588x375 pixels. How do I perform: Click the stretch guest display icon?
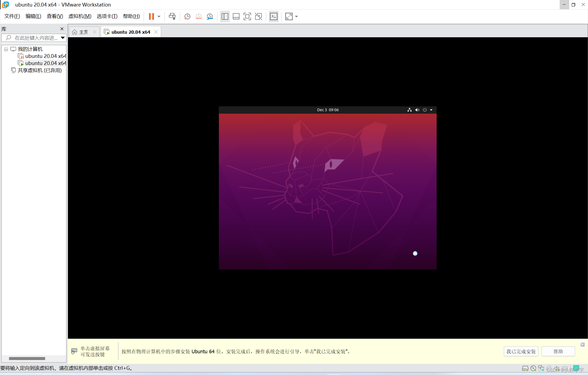click(x=289, y=17)
